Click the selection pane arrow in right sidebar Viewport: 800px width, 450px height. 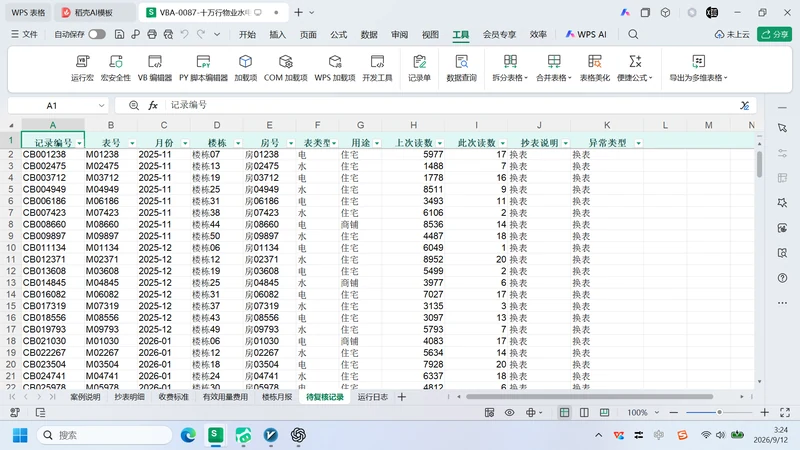782,128
